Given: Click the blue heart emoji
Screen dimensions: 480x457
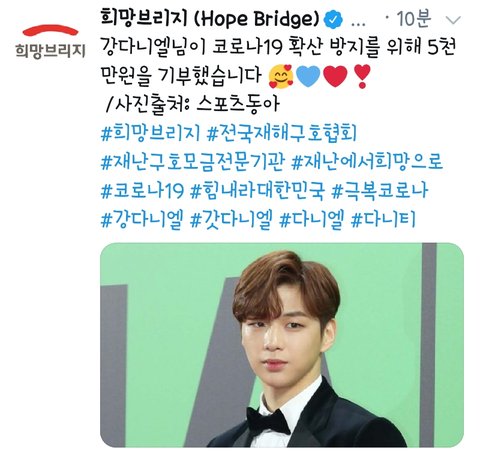Looking at the screenshot, I should 308,76.
